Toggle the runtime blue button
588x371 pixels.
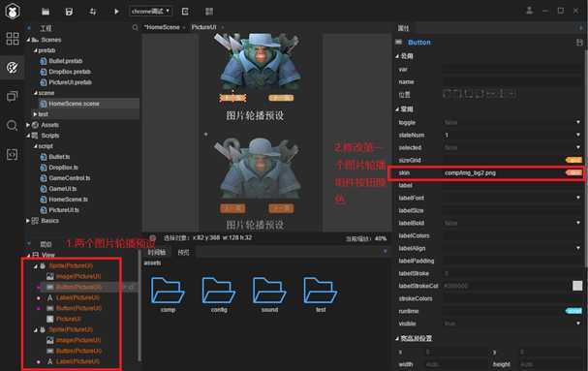tap(573, 311)
